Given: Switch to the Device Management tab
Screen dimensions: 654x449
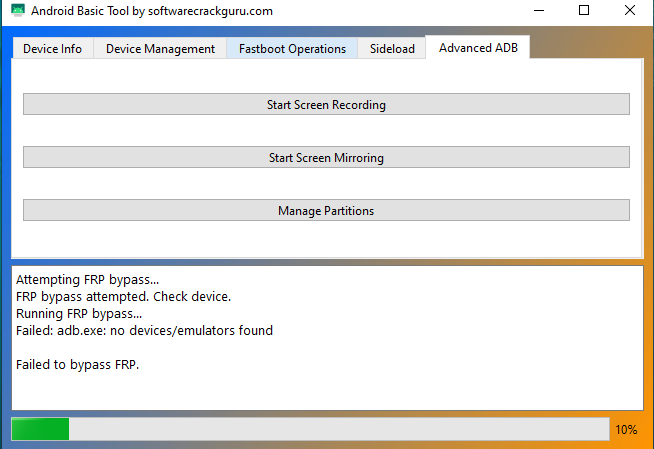Looking at the screenshot, I should click(160, 48).
